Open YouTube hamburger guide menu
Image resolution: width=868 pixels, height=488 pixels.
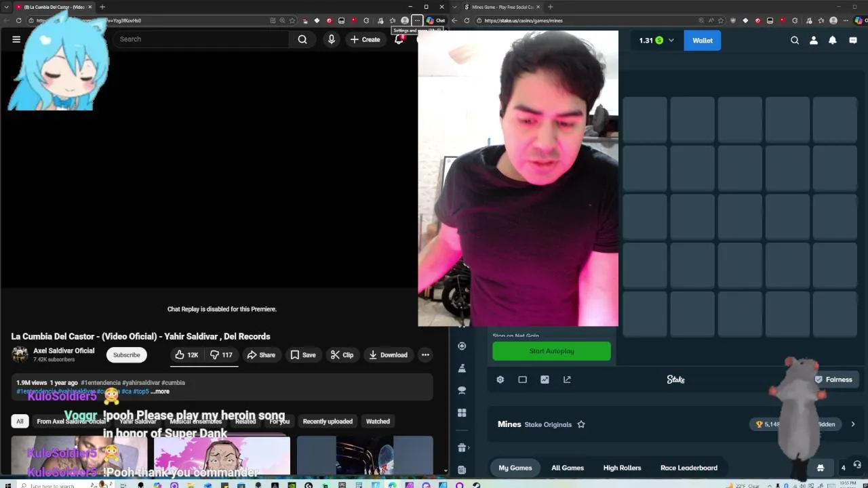point(16,39)
